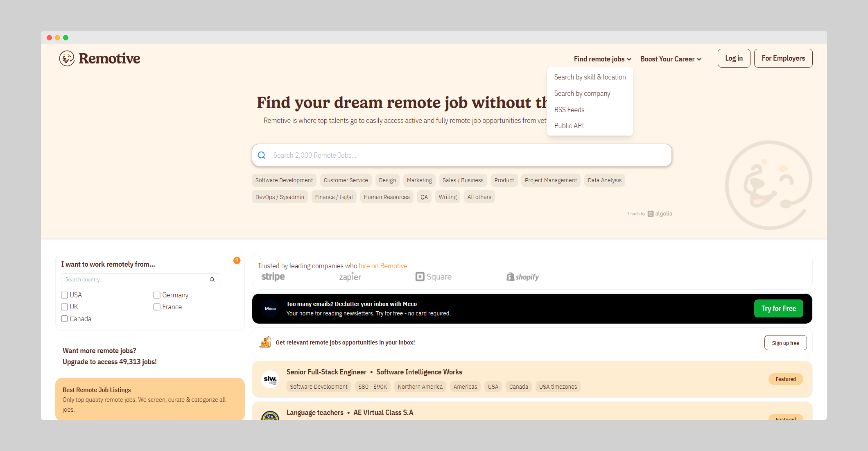Click the Meco logo icon
Viewport: 868px width, 451px height.
pos(270,308)
